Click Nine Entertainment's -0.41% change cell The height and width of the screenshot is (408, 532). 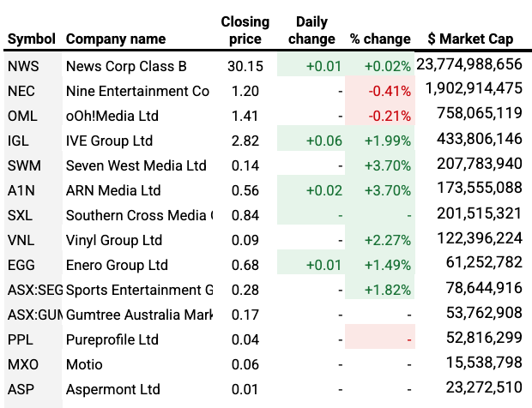pos(378,91)
